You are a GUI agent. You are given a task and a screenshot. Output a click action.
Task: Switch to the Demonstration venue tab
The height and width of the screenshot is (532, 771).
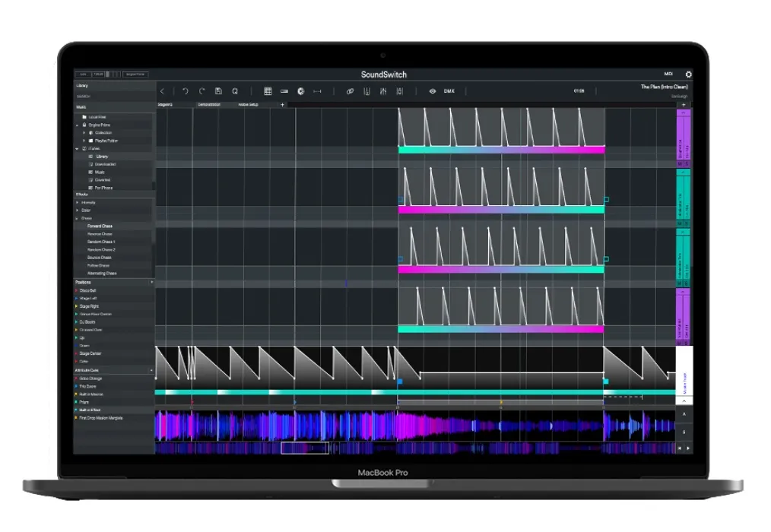pos(209,105)
